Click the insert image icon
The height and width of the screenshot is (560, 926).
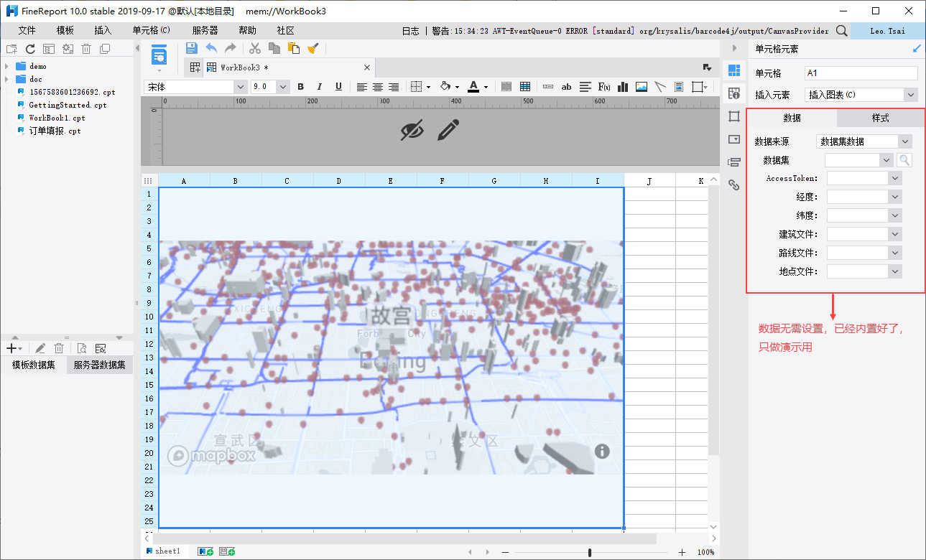[642, 87]
